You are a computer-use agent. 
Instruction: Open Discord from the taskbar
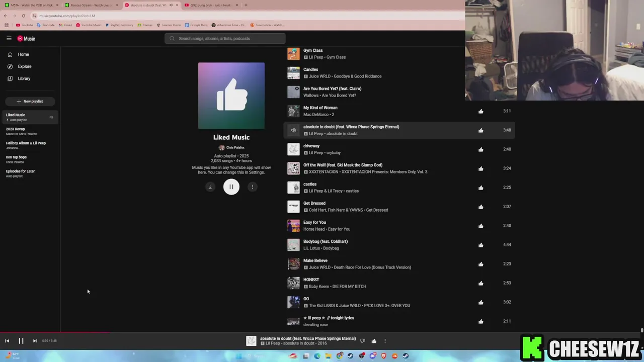point(372,356)
